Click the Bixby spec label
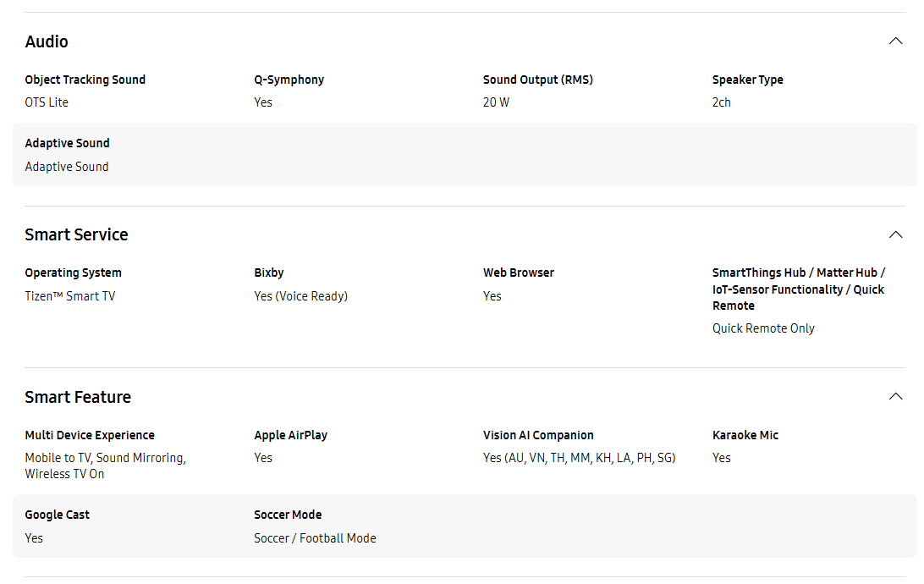Screen dimensions: 924x584 pos(269,273)
